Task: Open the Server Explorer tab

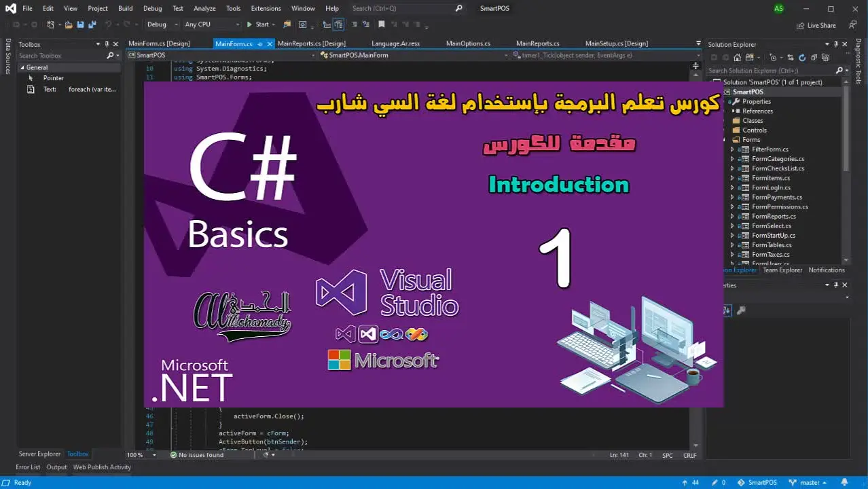Action: tap(39, 454)
